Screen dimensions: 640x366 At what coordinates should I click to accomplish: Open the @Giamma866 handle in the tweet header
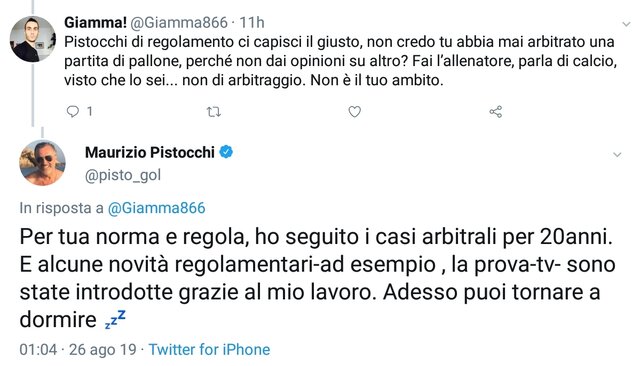(178, 22)
